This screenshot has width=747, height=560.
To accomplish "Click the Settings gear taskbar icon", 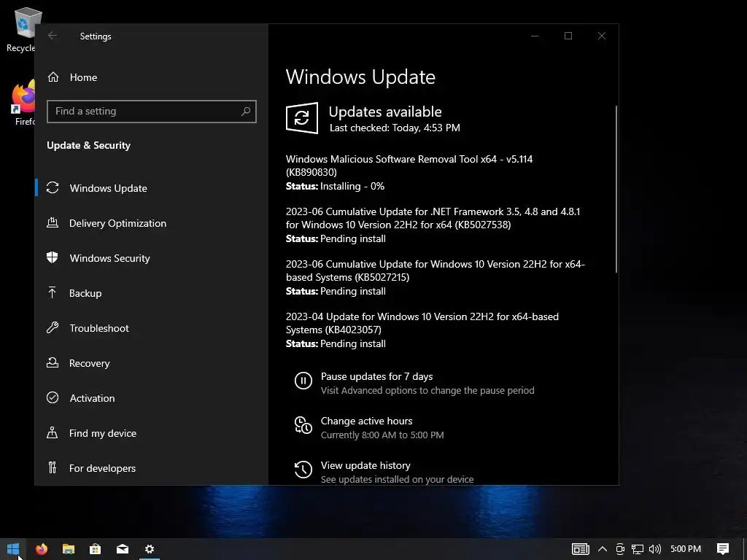I will [x=149, y=549].
